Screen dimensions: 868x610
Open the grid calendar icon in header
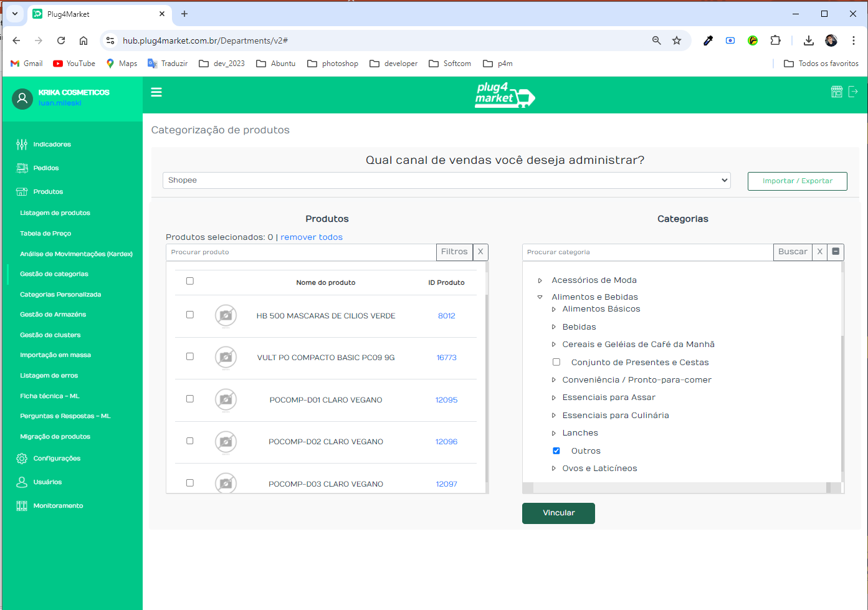point(836,92)
